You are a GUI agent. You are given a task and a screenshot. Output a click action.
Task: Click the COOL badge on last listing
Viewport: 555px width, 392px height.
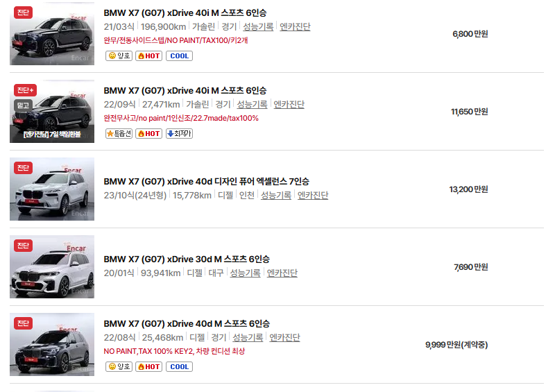(179, 367)
